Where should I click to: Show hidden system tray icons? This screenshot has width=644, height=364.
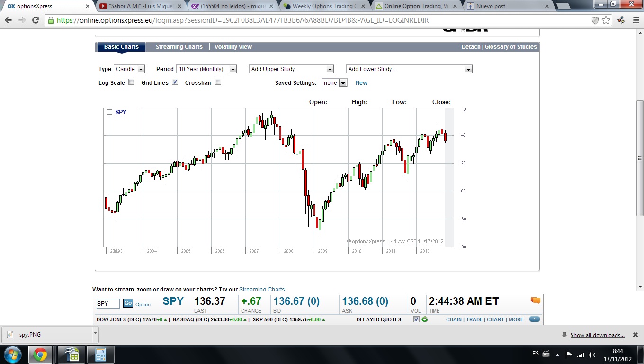[557, 355]
